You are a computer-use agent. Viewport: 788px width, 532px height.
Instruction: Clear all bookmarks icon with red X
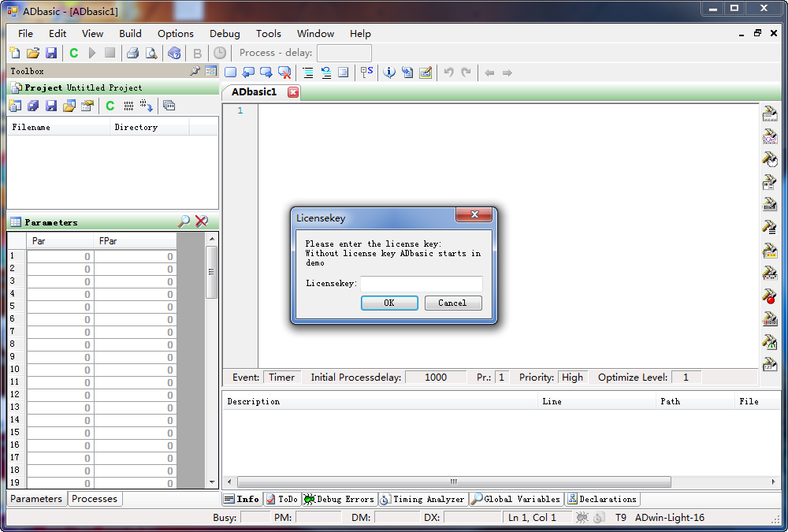[x=284, y=73]
